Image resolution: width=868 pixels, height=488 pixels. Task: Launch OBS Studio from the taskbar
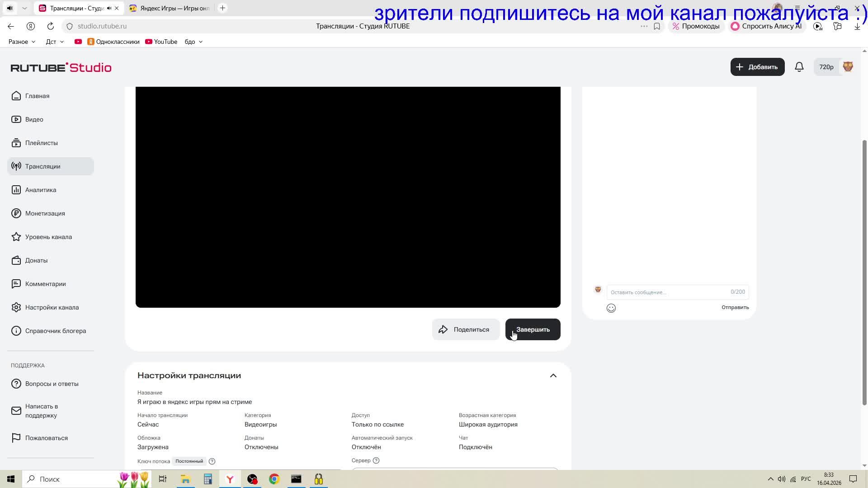click(x=252, y=479)
